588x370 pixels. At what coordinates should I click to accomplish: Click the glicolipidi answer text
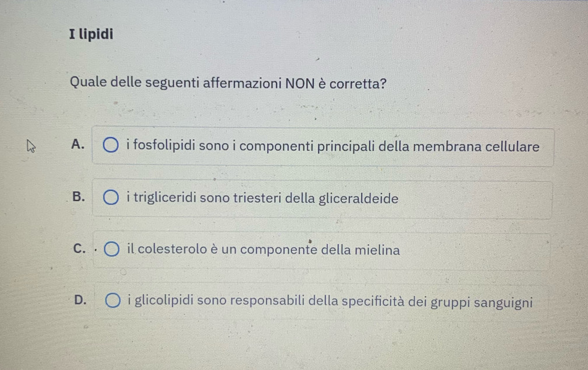(x=330, y=302)
